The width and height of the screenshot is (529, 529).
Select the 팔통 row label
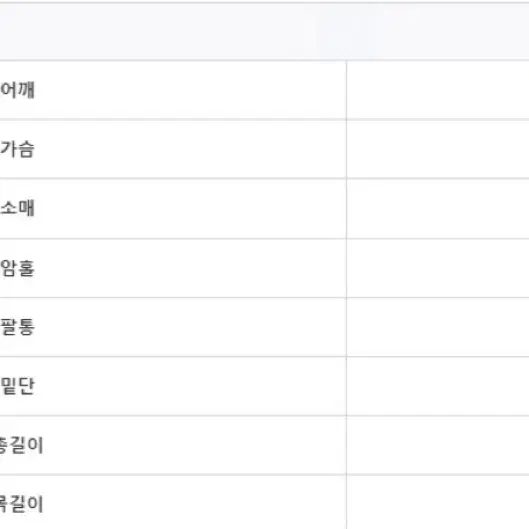click(17, 327)
